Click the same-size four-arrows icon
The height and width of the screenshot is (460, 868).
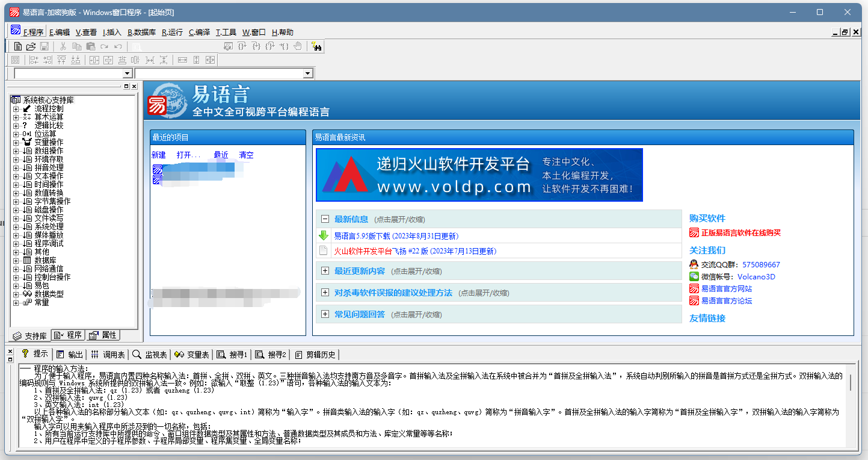tap(210, 60)
